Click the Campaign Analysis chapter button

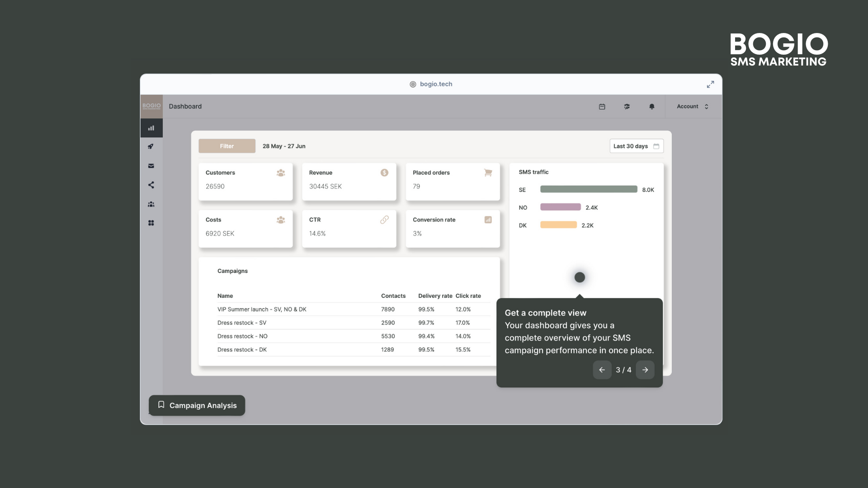197,405
